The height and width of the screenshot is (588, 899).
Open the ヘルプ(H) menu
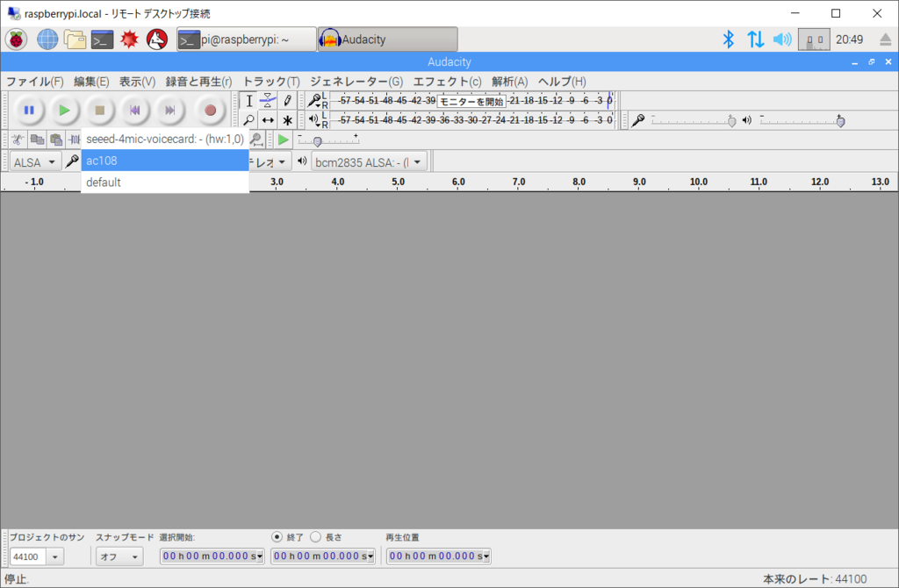[x=562, y=82]
